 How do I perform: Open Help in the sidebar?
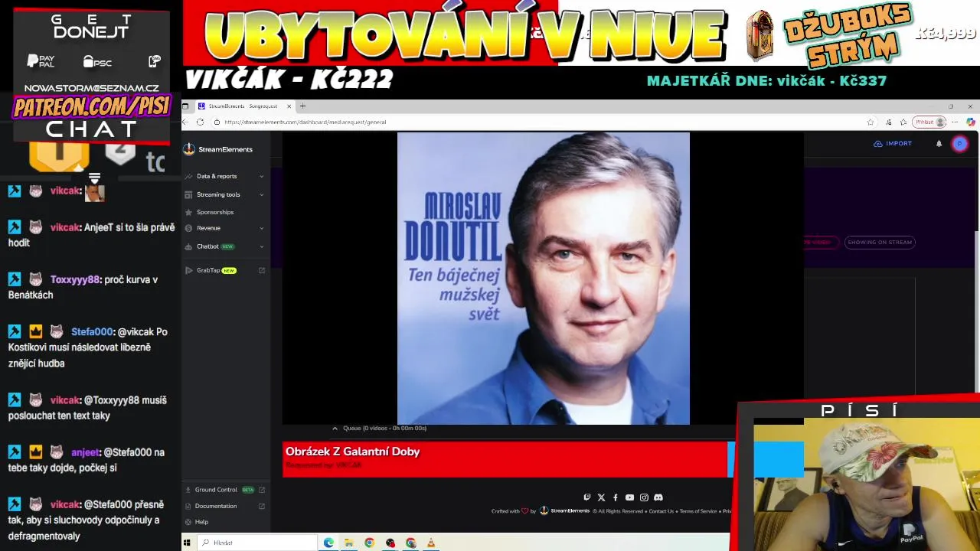coord(201,522)
